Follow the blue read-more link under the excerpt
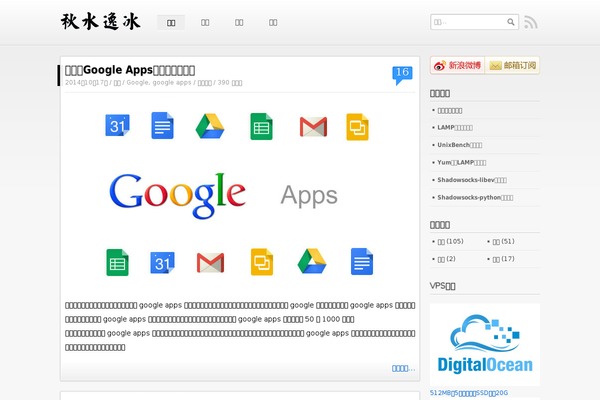The height and width of the screenshot is (400, 600). 403,369
